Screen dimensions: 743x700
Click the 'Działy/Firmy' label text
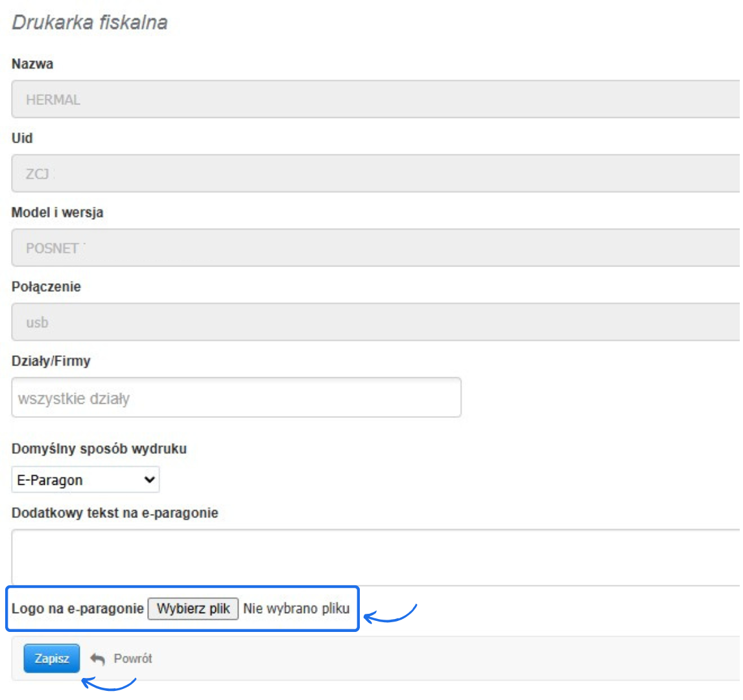(51, 361)
